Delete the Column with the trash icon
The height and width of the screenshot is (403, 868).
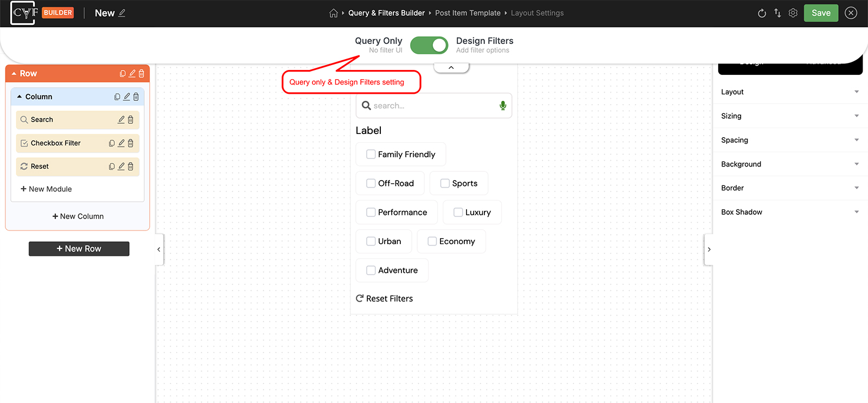pos(136,97)
